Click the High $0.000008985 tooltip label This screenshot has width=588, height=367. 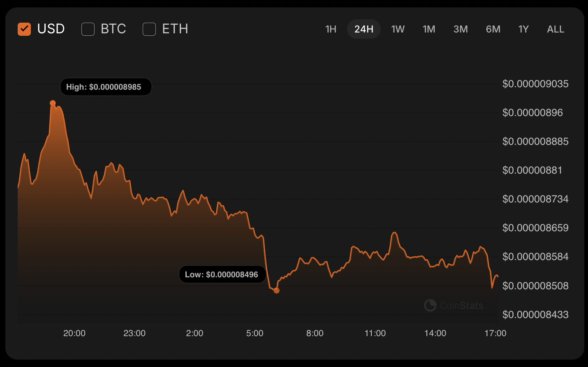[x=106, y=87]
